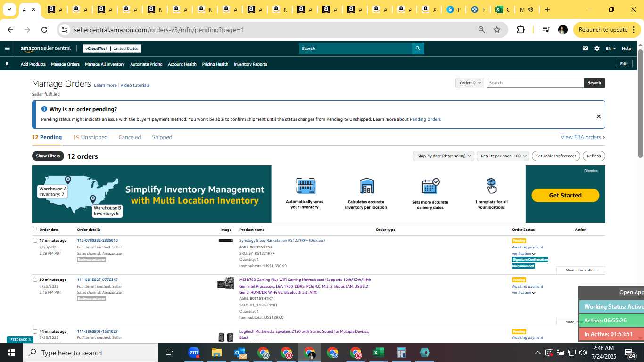The height and width of the screenshot is (362, 644).
Task: Open the EN language dropdown
Action: coord(611,49)
